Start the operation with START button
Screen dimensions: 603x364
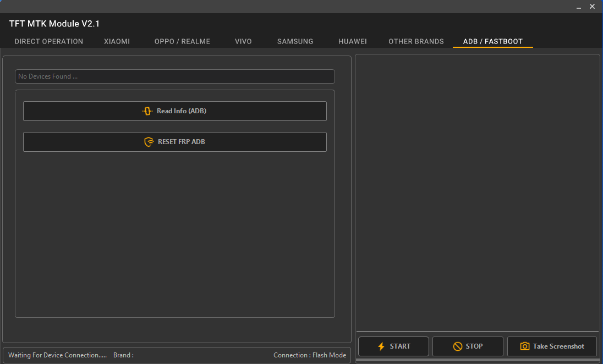(393, 346)
